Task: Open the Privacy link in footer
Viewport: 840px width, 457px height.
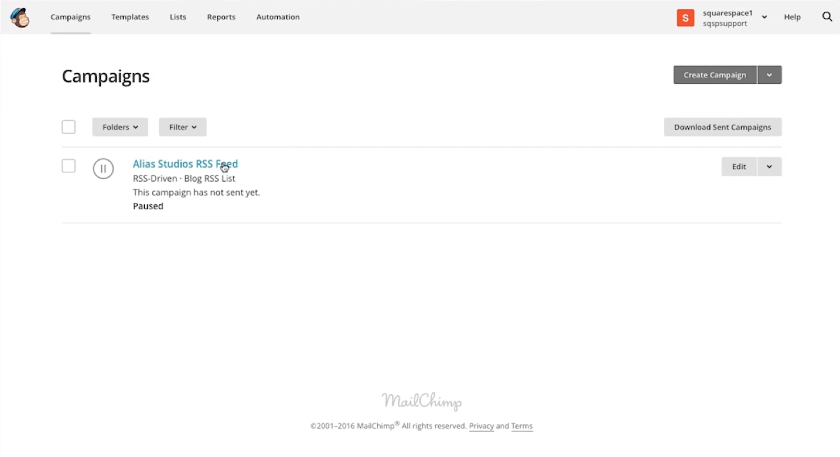Action: tap(481, 426)
